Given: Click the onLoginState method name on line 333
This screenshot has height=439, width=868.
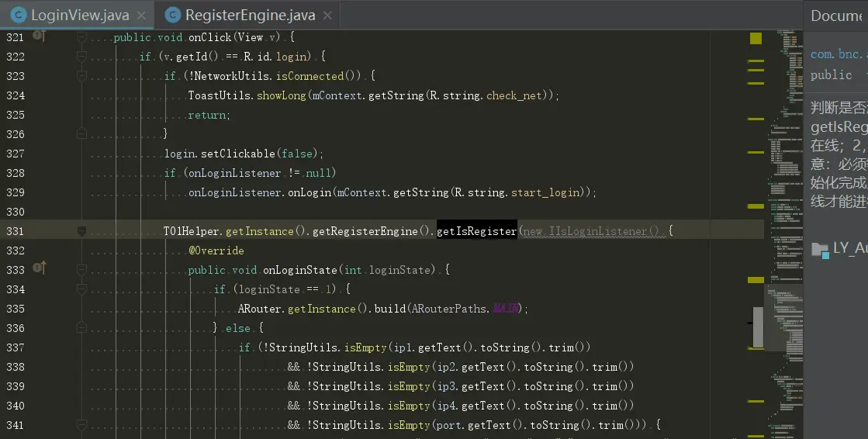Looking at the screenshot, I should [x=299, y=270].
